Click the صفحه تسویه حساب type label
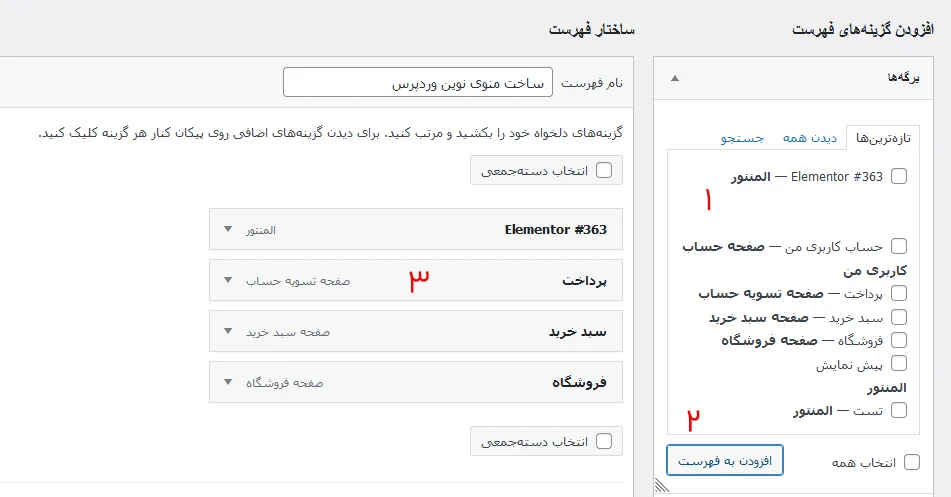 [298, 281]
